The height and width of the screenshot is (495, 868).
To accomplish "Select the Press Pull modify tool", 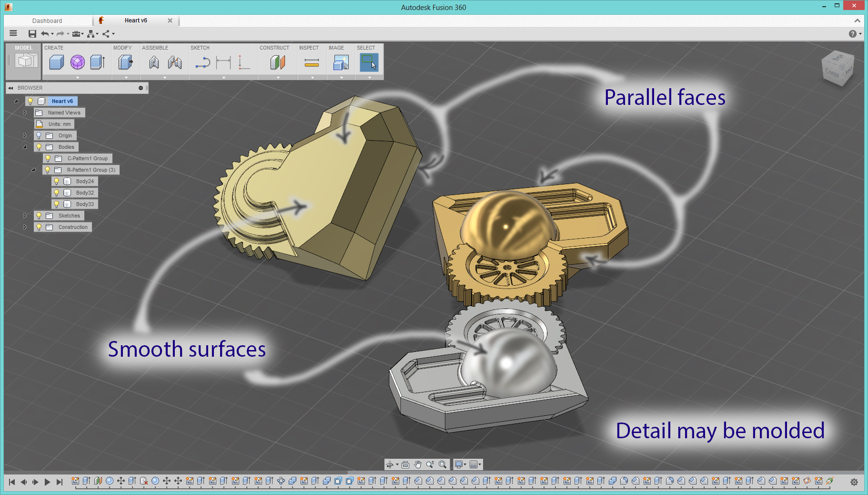I will [126, 62].
